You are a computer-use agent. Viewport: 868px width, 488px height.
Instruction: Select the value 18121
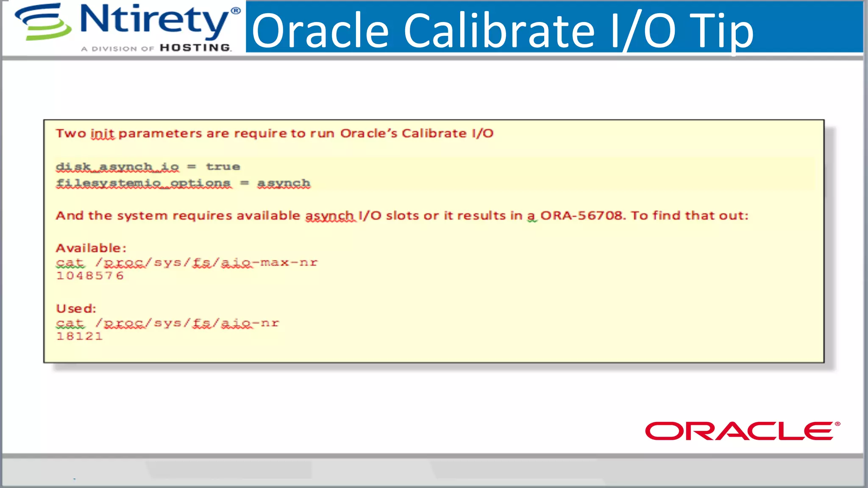[79, 336]
